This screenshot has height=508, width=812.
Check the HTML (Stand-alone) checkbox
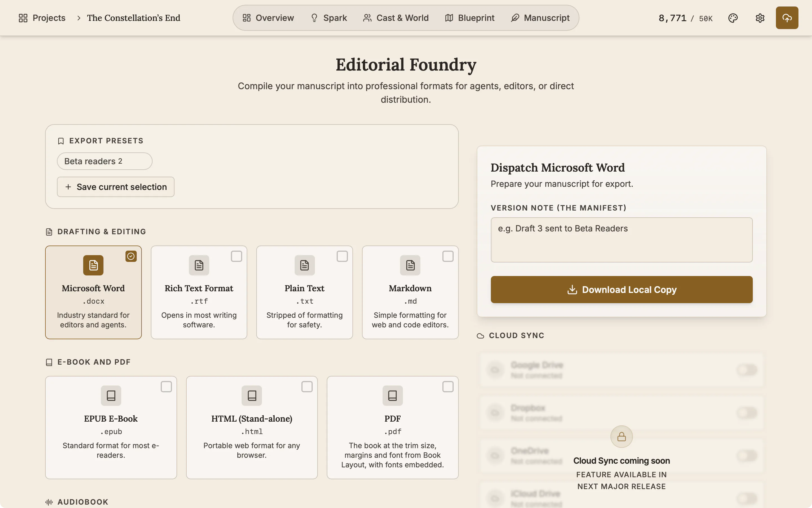point(307,387)
